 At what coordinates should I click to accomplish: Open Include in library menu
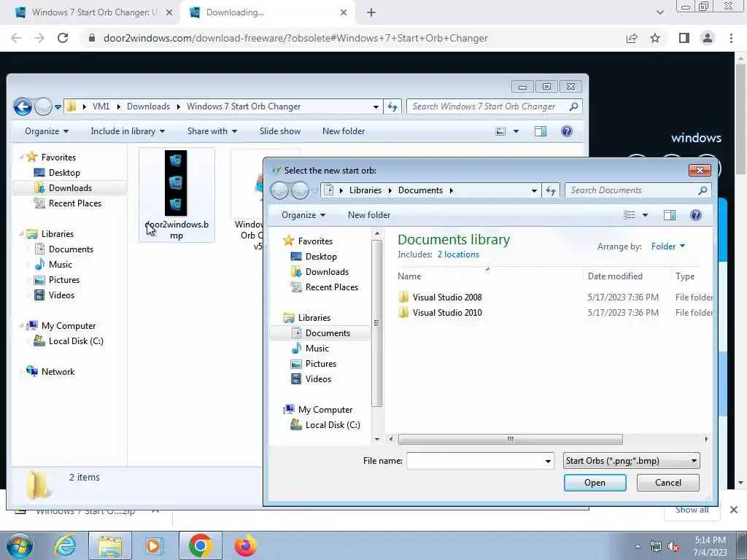[x=128, y=131]
